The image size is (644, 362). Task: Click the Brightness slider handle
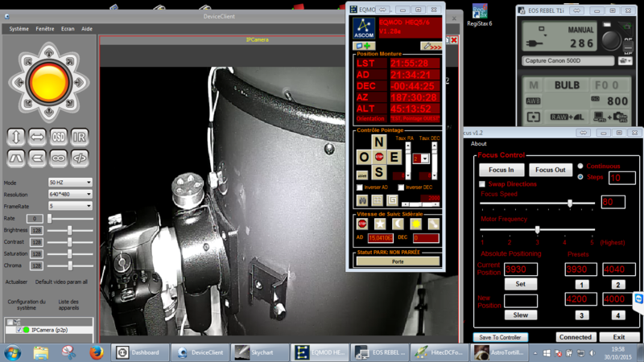(70, 230)
